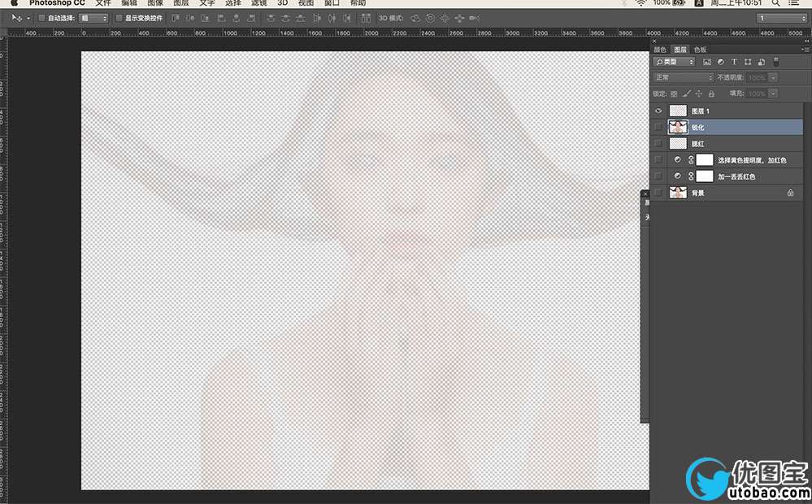Open the 滤镜 menu
The height and width of the screenshot is (504, 812).
pos(259,3)
